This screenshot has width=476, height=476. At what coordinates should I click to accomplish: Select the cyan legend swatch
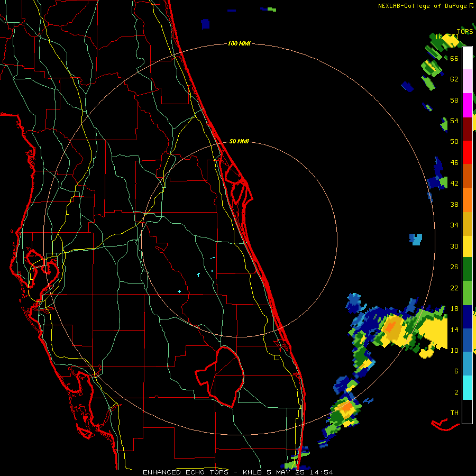tap(467, 387)
